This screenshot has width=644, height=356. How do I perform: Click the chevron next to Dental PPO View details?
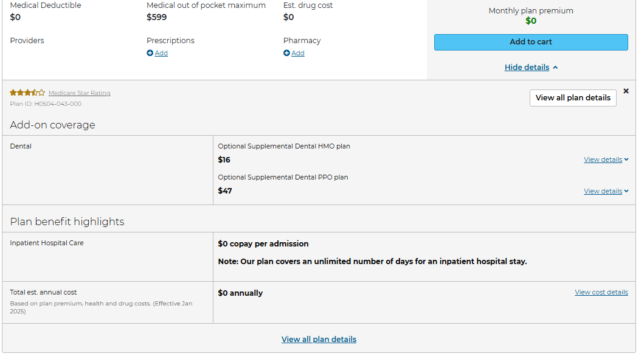[x=626, y=191]
